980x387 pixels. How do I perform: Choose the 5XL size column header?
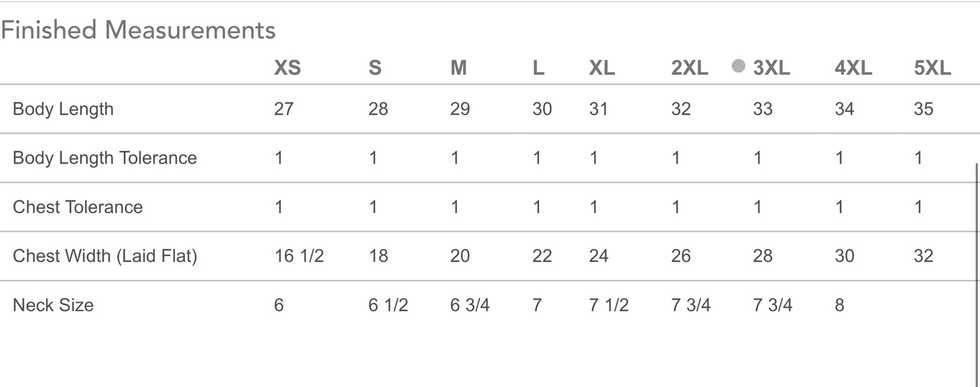tap(933, 68)
